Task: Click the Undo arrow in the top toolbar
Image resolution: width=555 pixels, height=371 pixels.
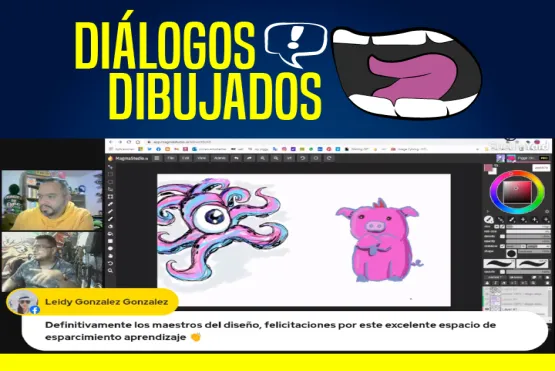Action: [x=236, y=158]
